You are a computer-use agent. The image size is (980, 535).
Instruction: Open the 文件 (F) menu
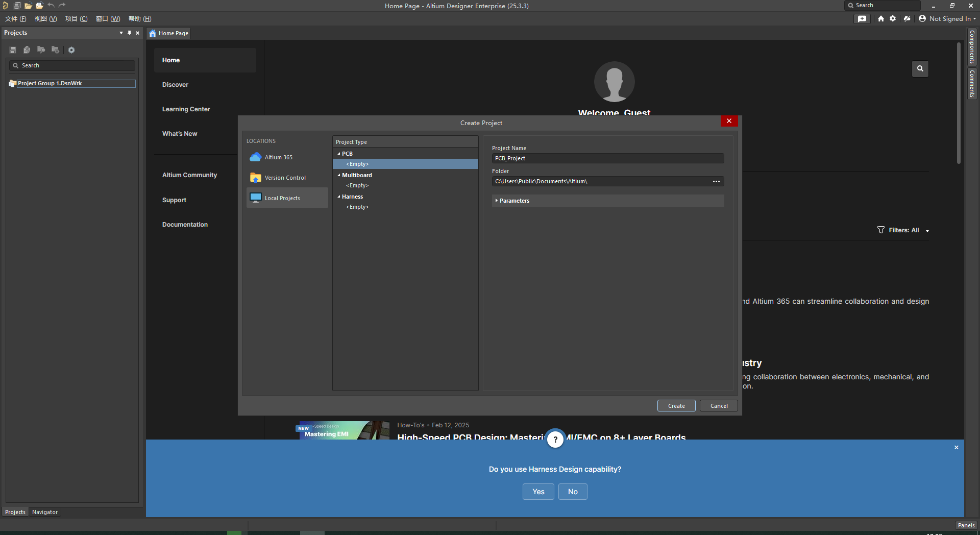pos(16,19)
